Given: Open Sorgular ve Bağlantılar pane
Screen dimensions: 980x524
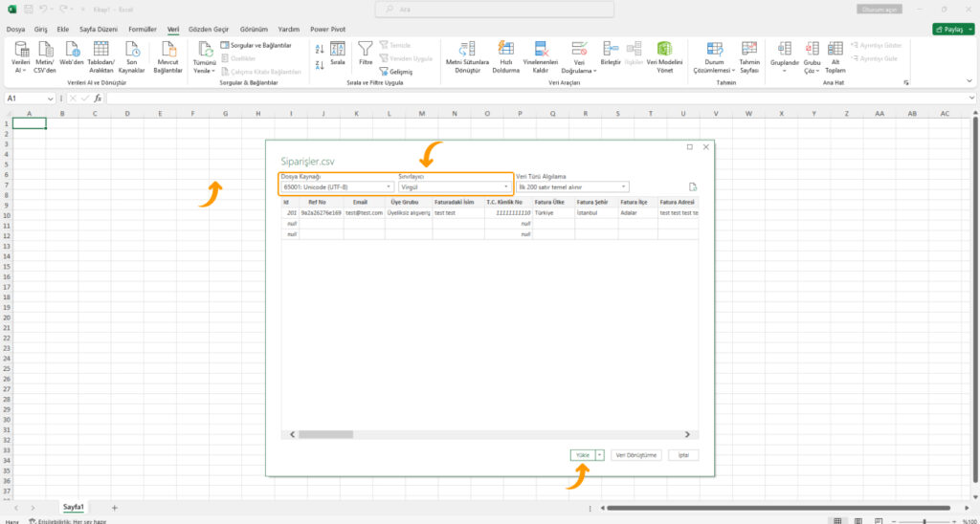Looking at the screenshot, I should [256, 45].
